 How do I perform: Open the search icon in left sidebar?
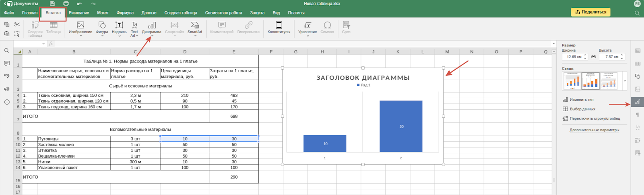tap(7, 51)
